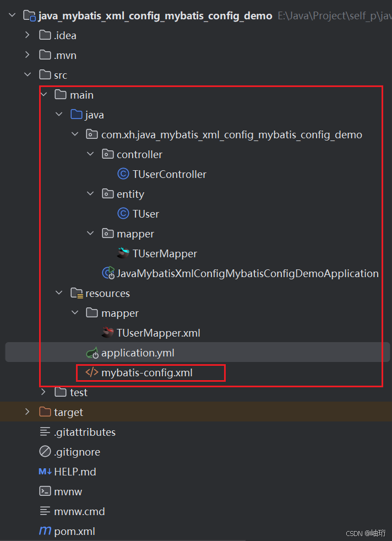
Task: Click the run-class icon beside JavaMybatisXmlConfigMybatisConfigDemoApplication
Action: coord(108,273)
